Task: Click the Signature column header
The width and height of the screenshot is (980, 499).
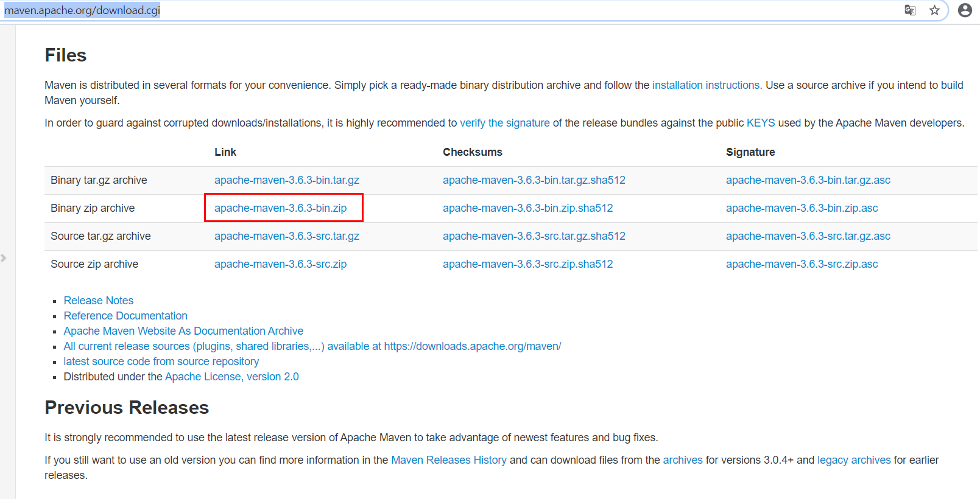Action: pyautogui.click(x=750, y=152)
